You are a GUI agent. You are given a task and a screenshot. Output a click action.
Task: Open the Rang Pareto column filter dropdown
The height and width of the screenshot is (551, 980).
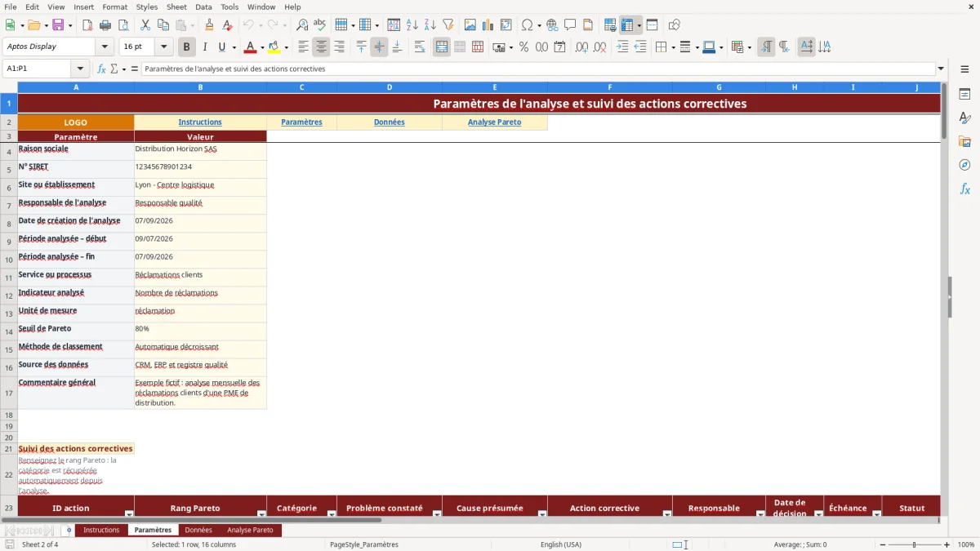261,513
